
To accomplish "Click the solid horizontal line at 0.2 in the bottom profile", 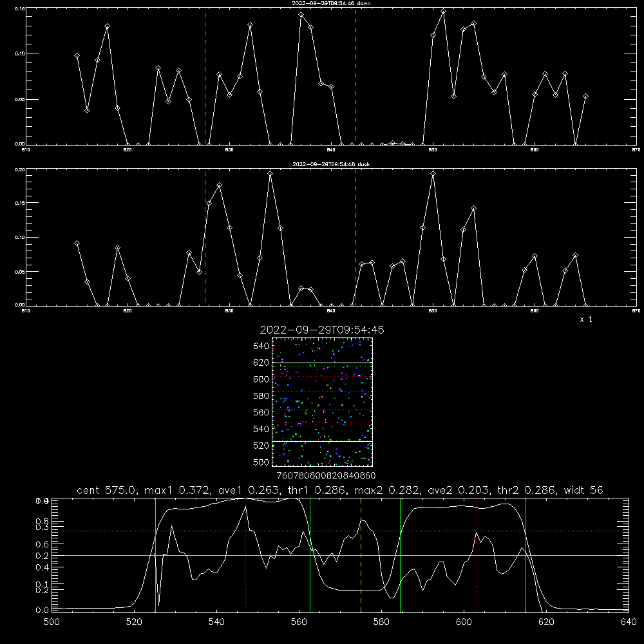I will [x=340, y=555].
